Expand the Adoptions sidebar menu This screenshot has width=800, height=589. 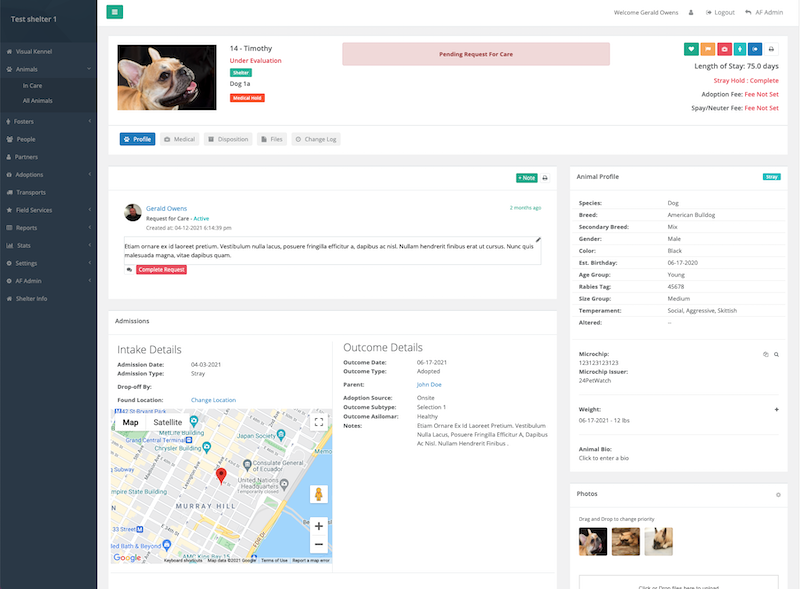pyautogui.click(x=48, y=174)
